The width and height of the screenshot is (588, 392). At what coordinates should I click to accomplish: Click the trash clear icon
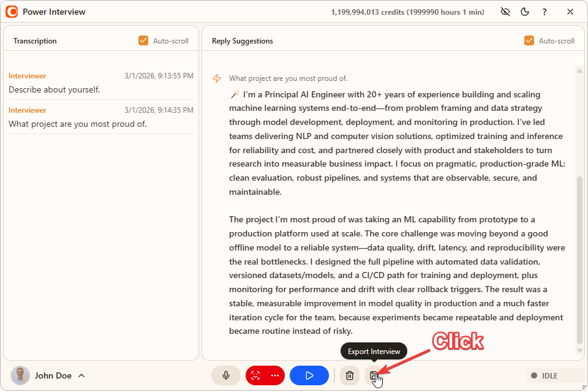point(350,375)
